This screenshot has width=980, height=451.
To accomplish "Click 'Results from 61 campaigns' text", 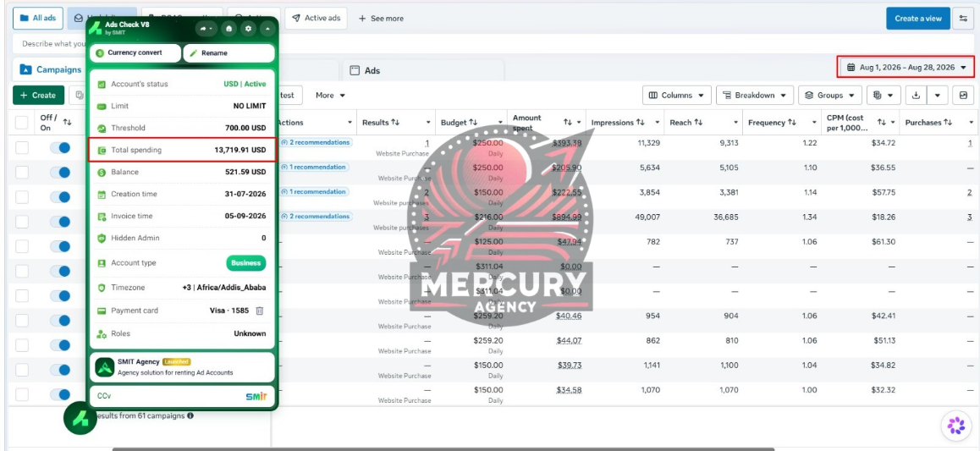I will [143, 415].
